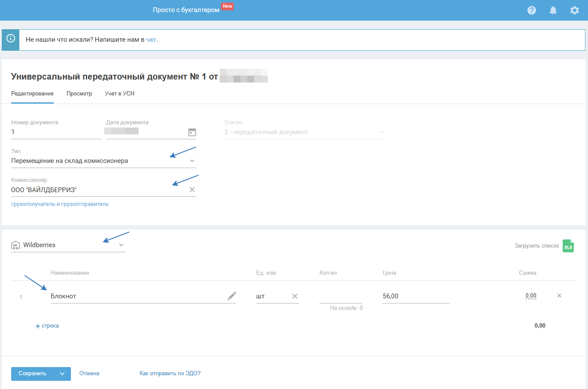Viewport: 588px width, 389px height.
Task: Open грузополучатель и грузоотправитель link
Action: point(60,204)
